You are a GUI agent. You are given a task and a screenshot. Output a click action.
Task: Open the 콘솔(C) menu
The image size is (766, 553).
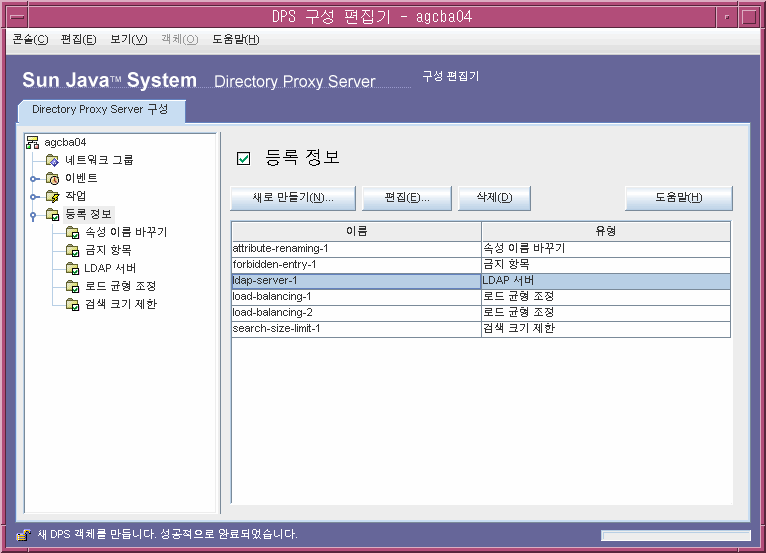click(x=30, y=40)
